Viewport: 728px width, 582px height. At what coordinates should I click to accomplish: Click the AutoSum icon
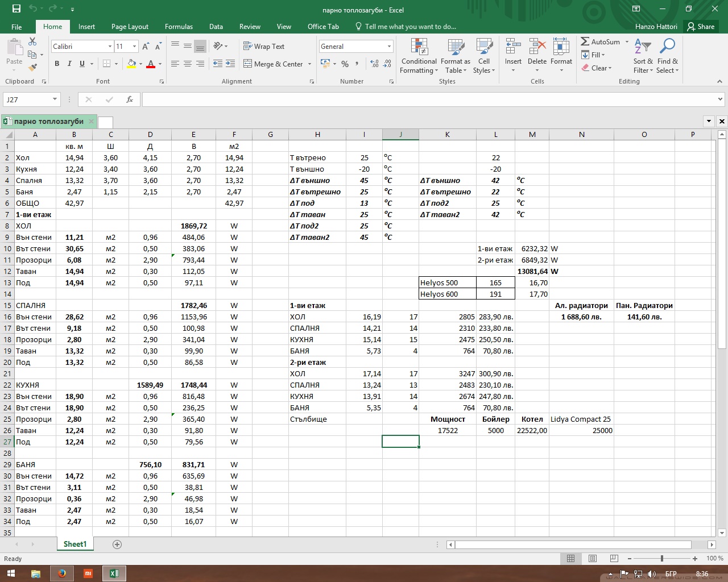click(x=585, y=41)
